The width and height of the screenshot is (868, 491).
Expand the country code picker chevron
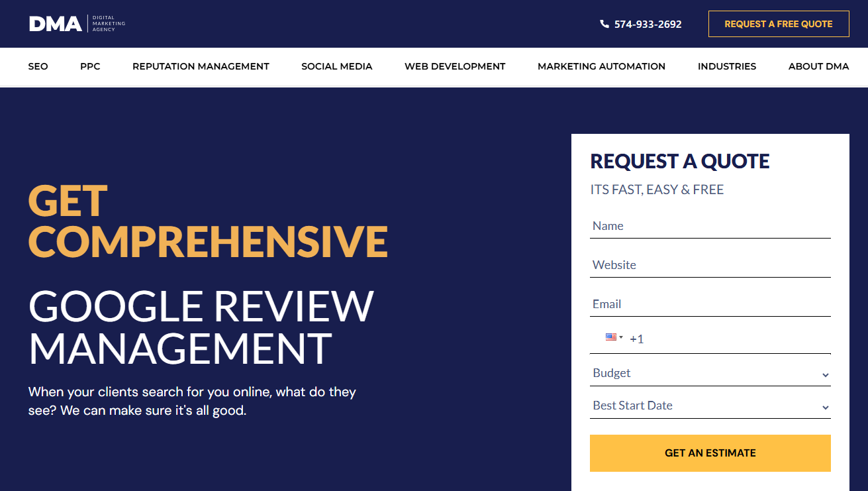pos(620,337)
